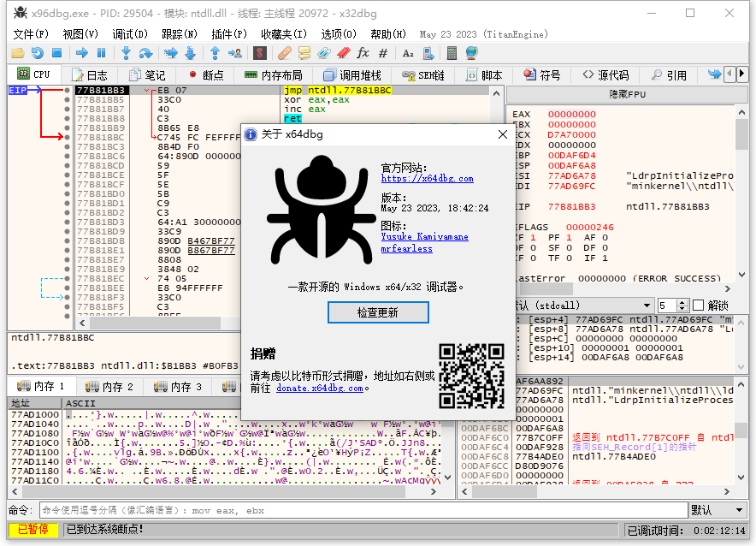Step over with the curved arrow icon
This screenshot has height=546, width=756.
(145, 53)
